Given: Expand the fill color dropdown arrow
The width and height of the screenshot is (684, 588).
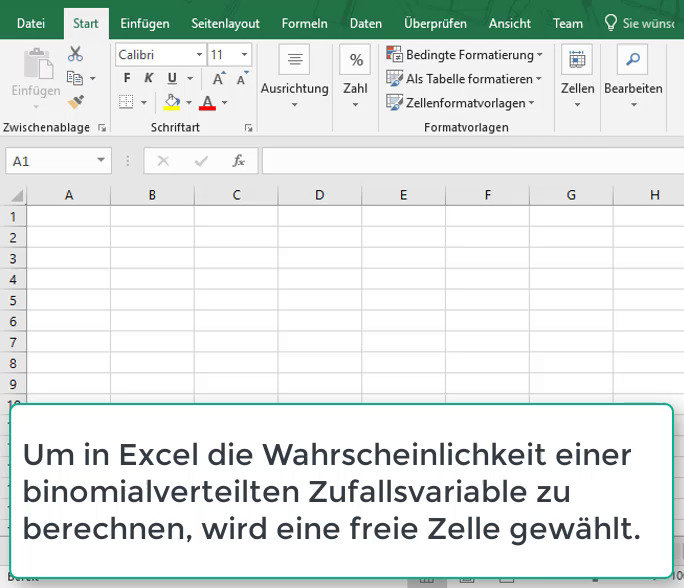Looking at the screenshot, I should coord(189,103).
